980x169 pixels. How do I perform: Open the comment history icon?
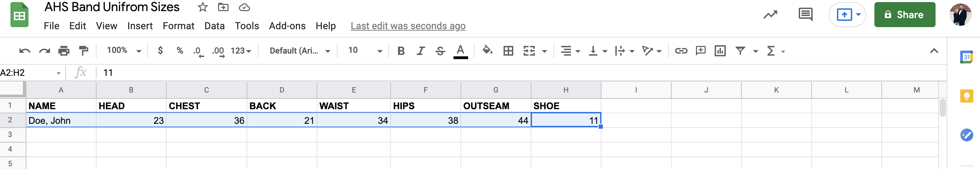[805, 15]
